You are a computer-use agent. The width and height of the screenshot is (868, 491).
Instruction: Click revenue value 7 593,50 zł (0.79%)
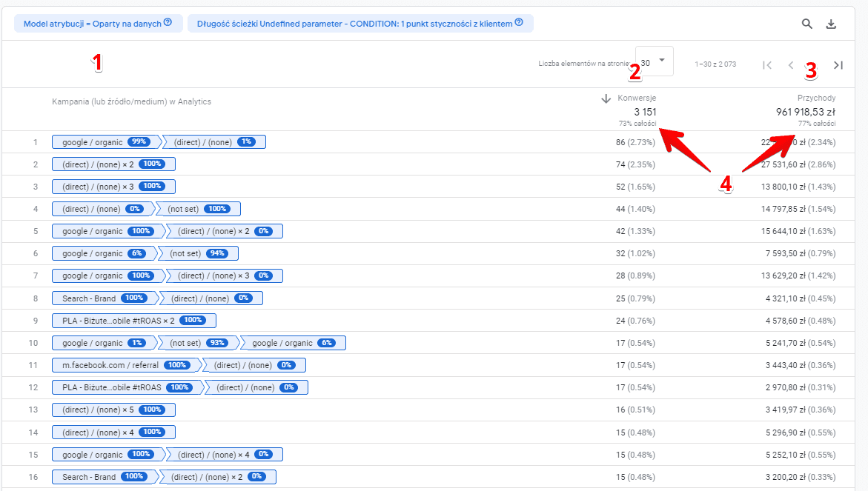tap(801, 253)
